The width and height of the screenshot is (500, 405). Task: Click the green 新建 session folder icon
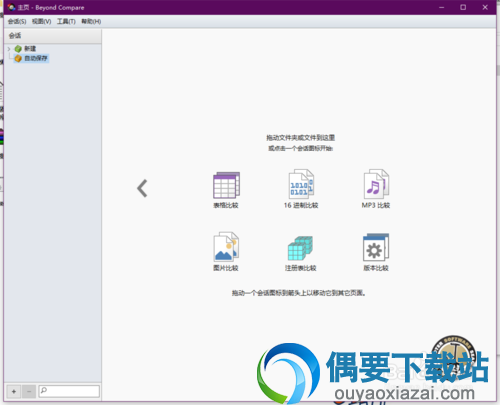pos(18,49)
